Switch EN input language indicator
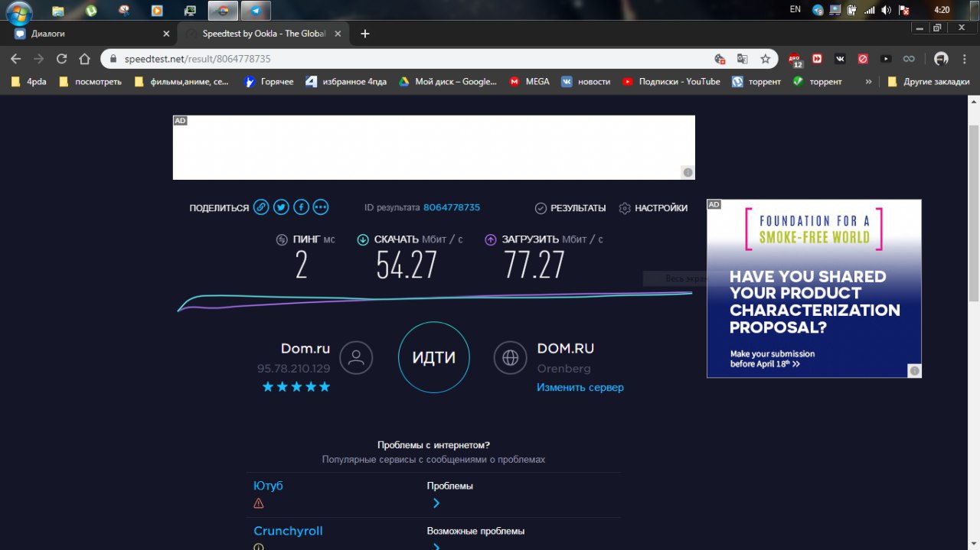Image resolution: width=980 pixels, height=550 pixels. (x=795, y=10)
